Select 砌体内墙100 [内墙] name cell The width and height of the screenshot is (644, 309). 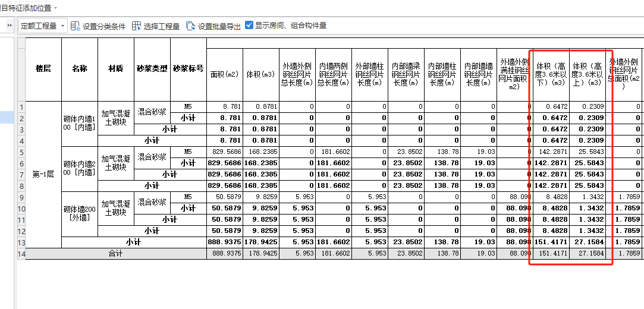[x=80, y=124]
